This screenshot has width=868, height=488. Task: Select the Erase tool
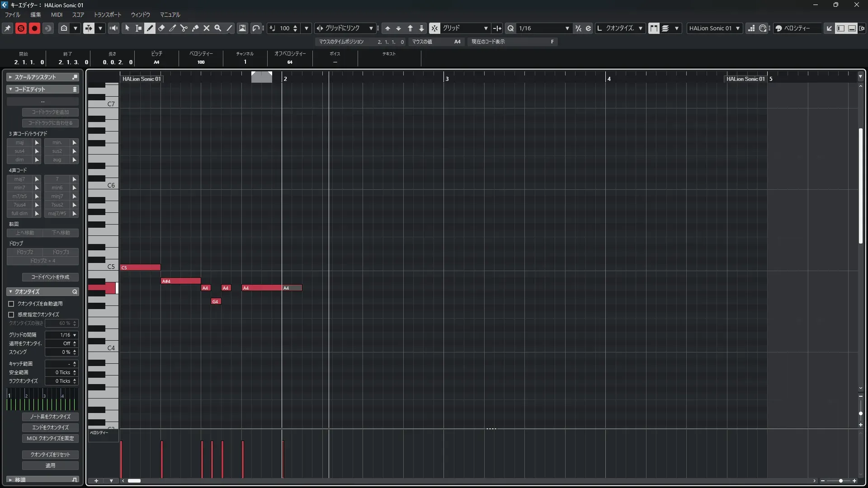161,28
